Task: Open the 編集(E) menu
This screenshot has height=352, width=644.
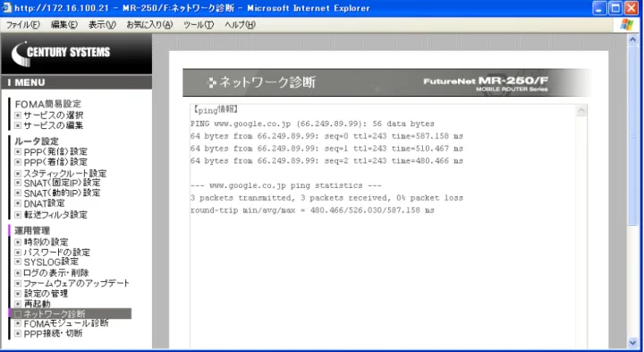Action: (64, 25)
